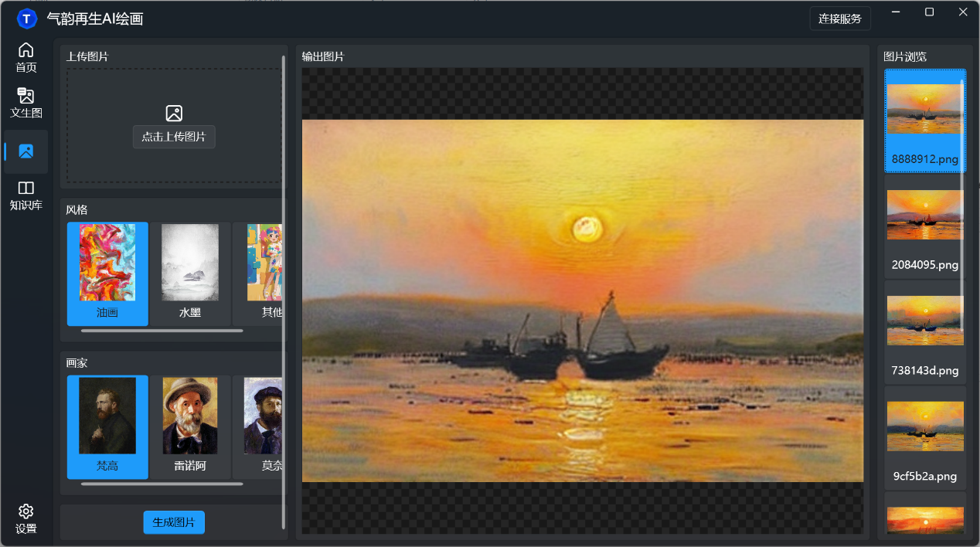Image resolution: width=980 pixels, height=547 pixels.
Task: Click the 生成图片 generate button
Action: (x=174, y=522)
